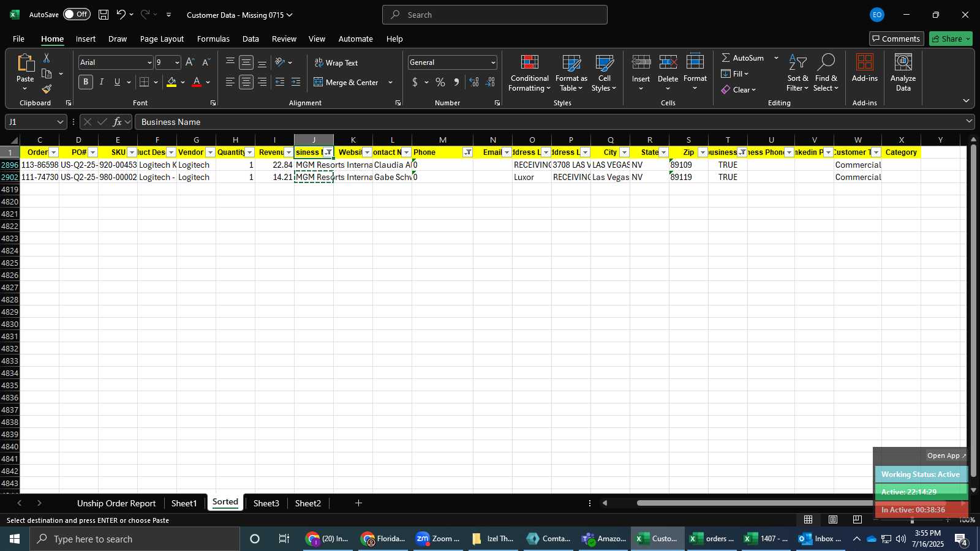Click the Align Right icon
The width and height of the screenshot is (980, 551).
coord(262,82)
